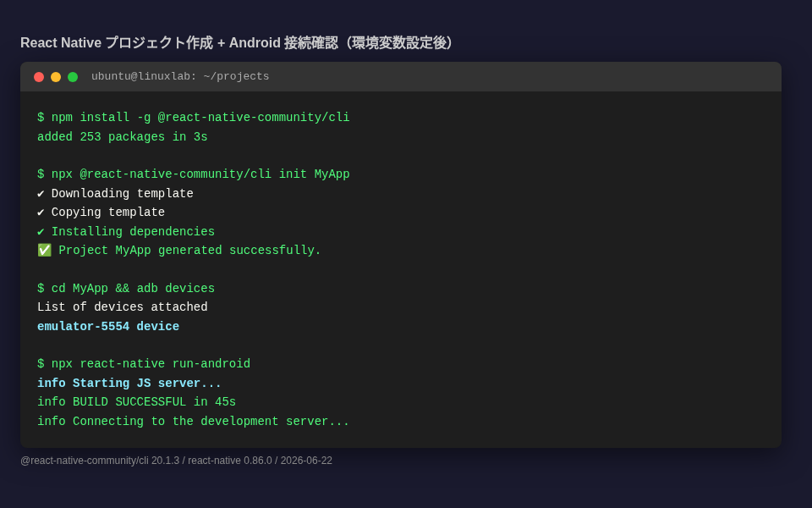Click the 'info BUILD SUCCESSFUL in 45s' line
The image size is (812, 508).
coord(136,401)
